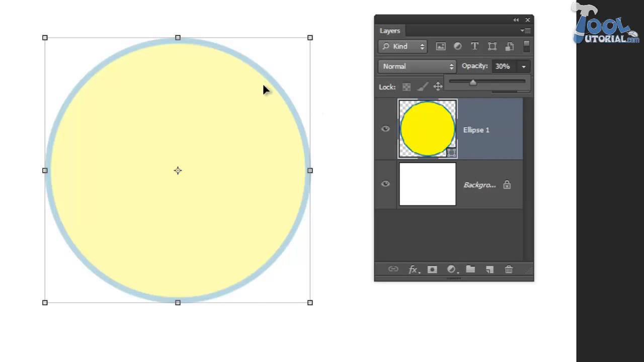This screenshot has width=644, height=362.
Task: Click the Ellipse 1 layer name
Action: (x=476, y=130)
